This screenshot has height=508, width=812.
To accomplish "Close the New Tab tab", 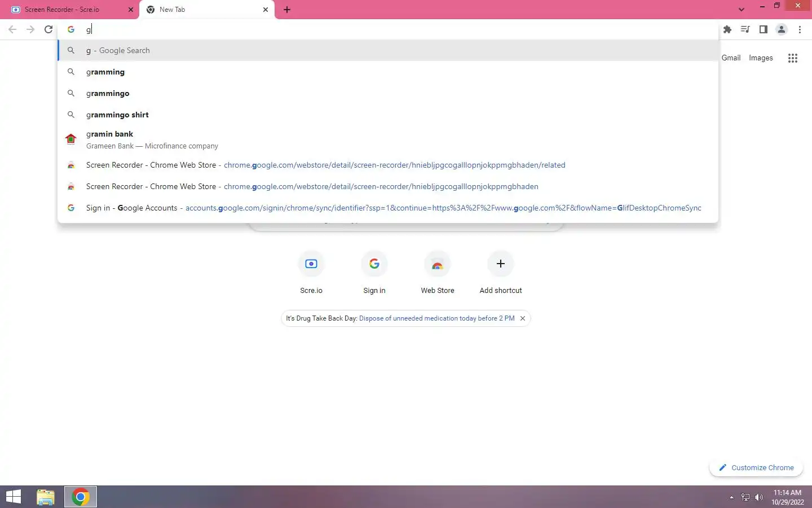I will point(266,10).
